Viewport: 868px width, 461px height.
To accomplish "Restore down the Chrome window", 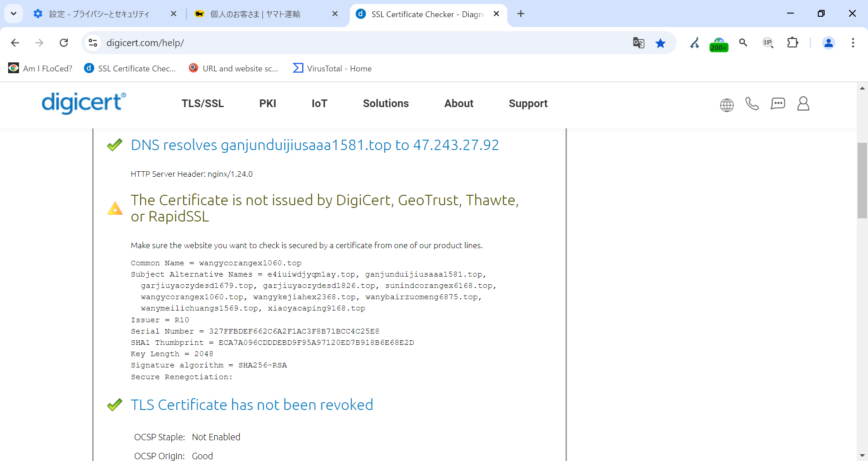I will [821, 14].
